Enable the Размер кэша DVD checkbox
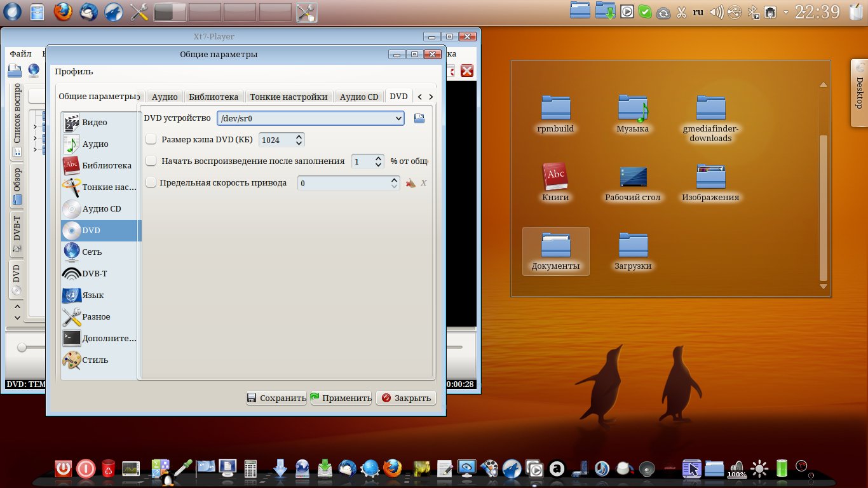 point(151,140)
